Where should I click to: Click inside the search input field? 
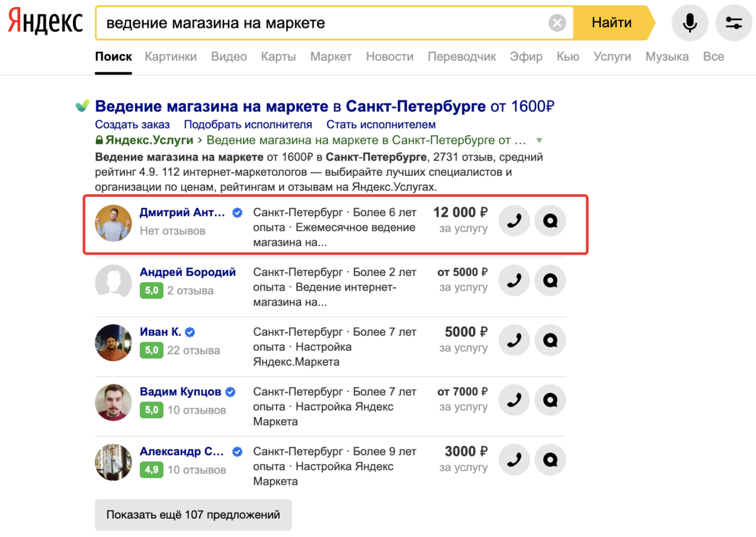click(315, 22)
